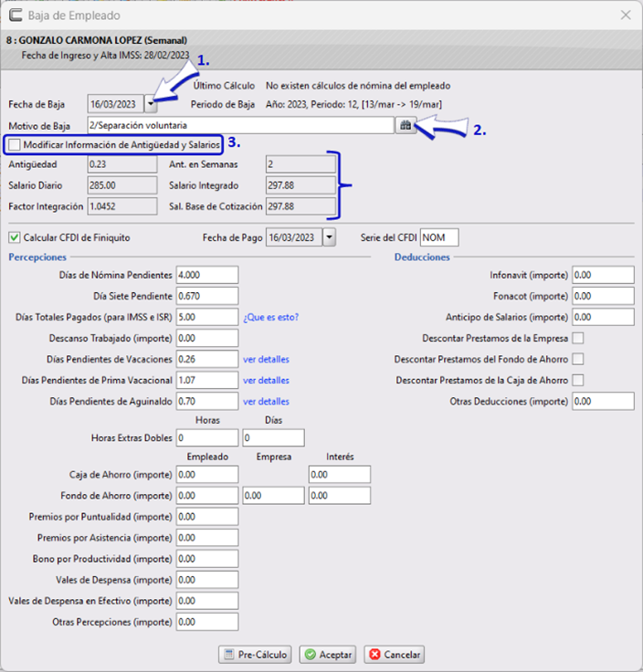Viewport: 643px width, 672px height.
Task: Click the app icon in the Baja de Empleado title bar
Action: pyautogui.click(x=16, y=15)
